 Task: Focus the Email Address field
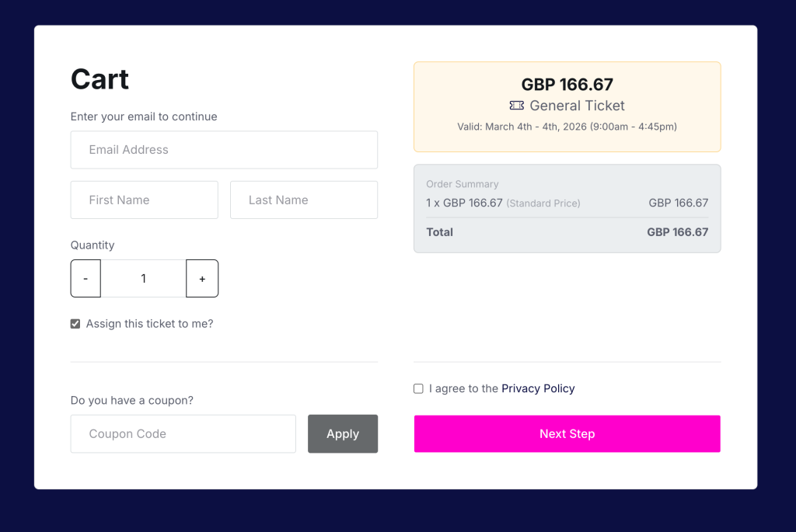coord(224,150)
